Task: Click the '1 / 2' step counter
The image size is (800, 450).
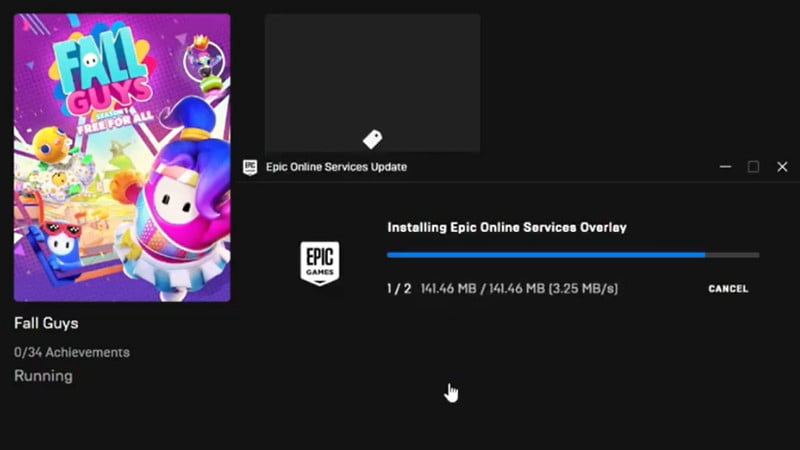Action: click(399, 289)
